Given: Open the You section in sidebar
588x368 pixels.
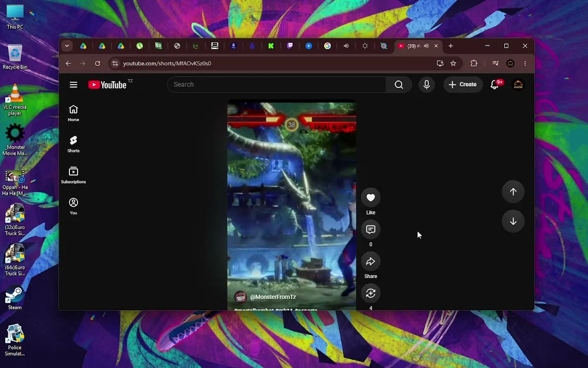Looking at the screenshot, I should click(73, 206).
